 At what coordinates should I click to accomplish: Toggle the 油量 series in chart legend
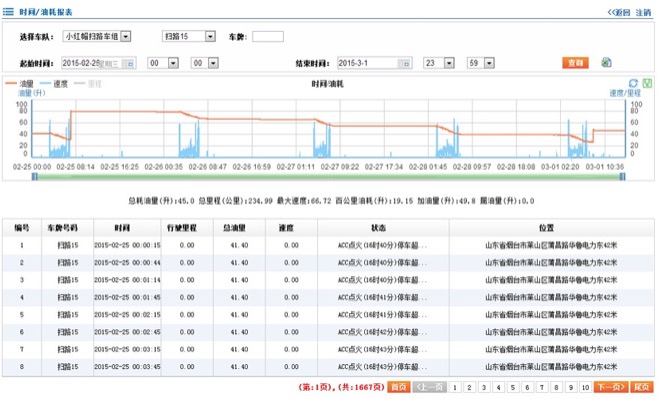click(x=19, y=83)
